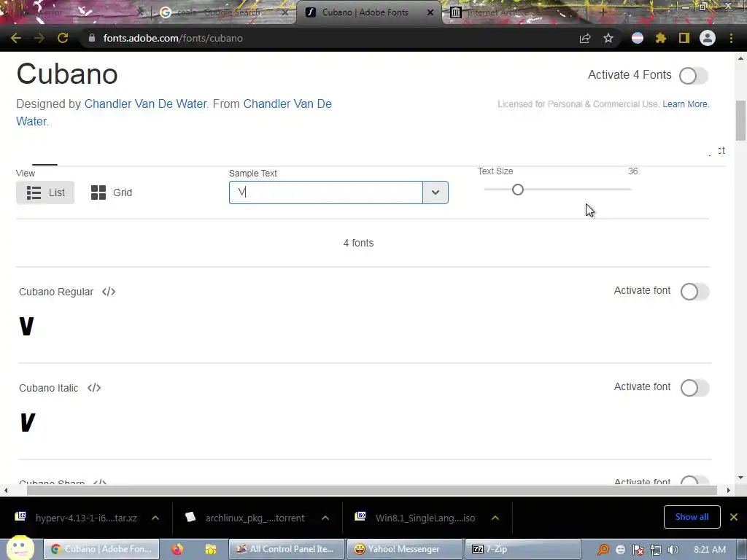Share this page from the address bar
The height and width of the screenshot is (560, 747).
point(585,38)
